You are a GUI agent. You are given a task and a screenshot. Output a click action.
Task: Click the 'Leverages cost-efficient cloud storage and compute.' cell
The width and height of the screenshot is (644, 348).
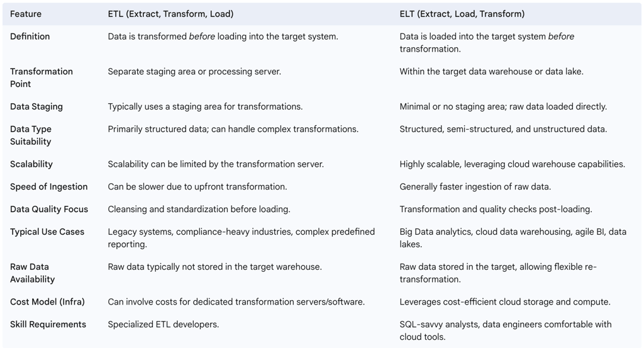[x=505, y=302]
